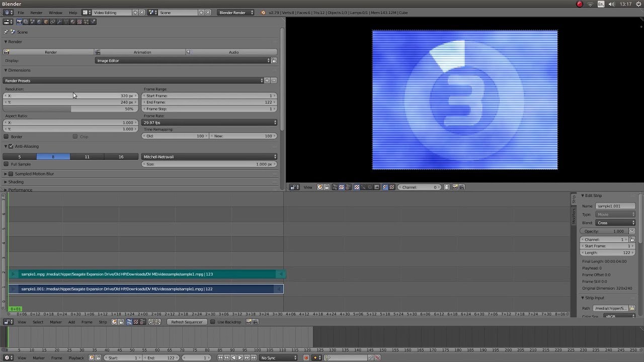Click the Audio render button
Viewport: 644px width, 362px height.
click(x=231, y=52)
